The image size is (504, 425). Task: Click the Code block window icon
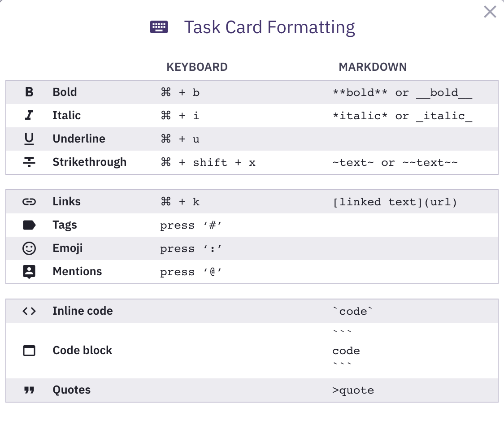(x=29, y=351)
